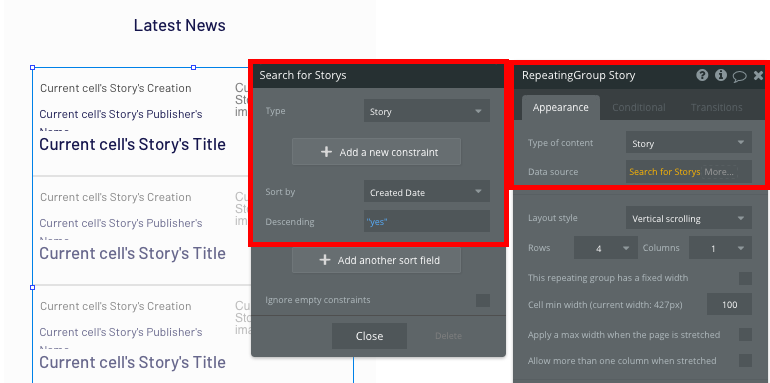Click the info icon in RepeatingGroup panel
The height and width of the screenshot is (383, 770).
pyautogui.click(x=720, y=75)
